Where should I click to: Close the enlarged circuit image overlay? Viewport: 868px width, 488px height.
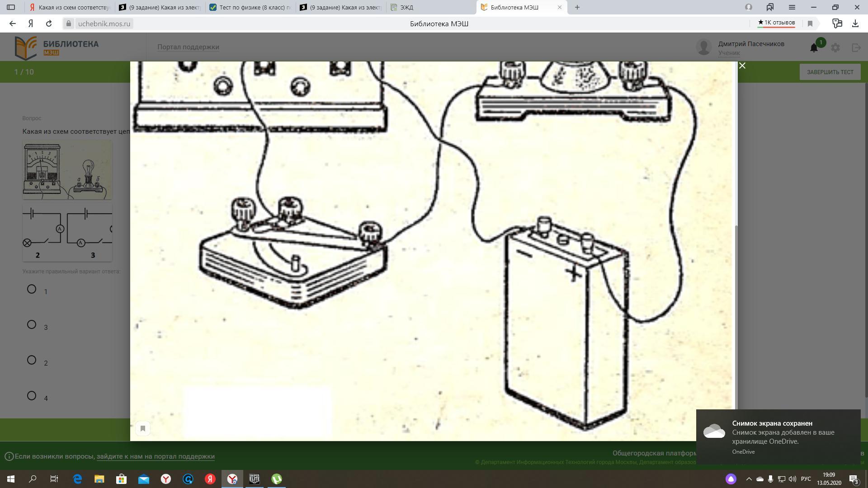742,66
